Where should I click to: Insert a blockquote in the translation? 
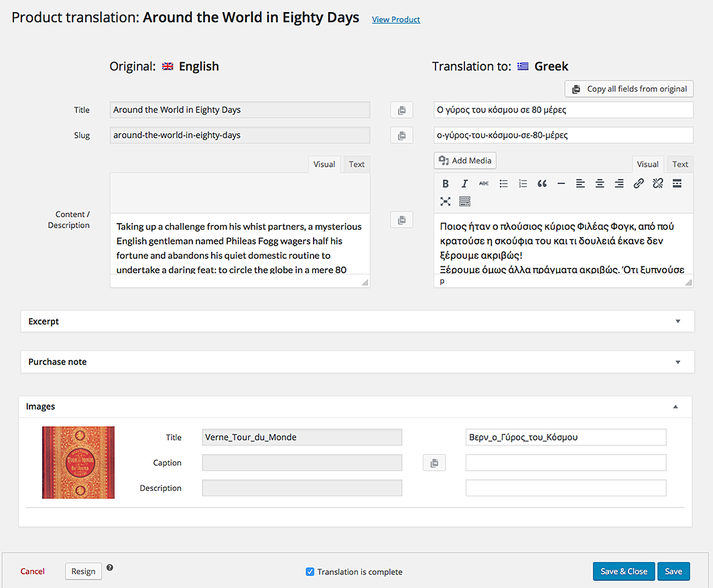(542, 183)
